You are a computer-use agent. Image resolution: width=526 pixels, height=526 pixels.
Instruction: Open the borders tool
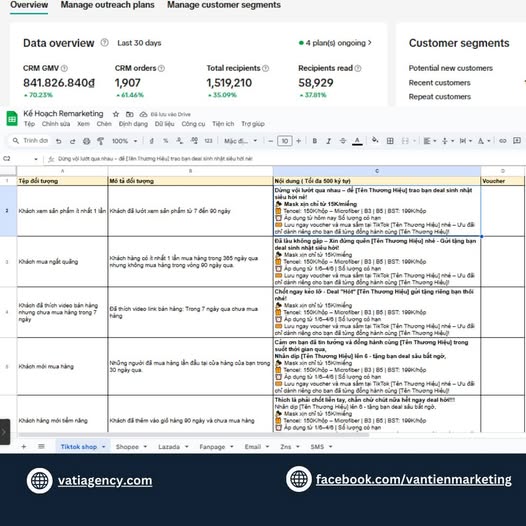tap(390, 141)
